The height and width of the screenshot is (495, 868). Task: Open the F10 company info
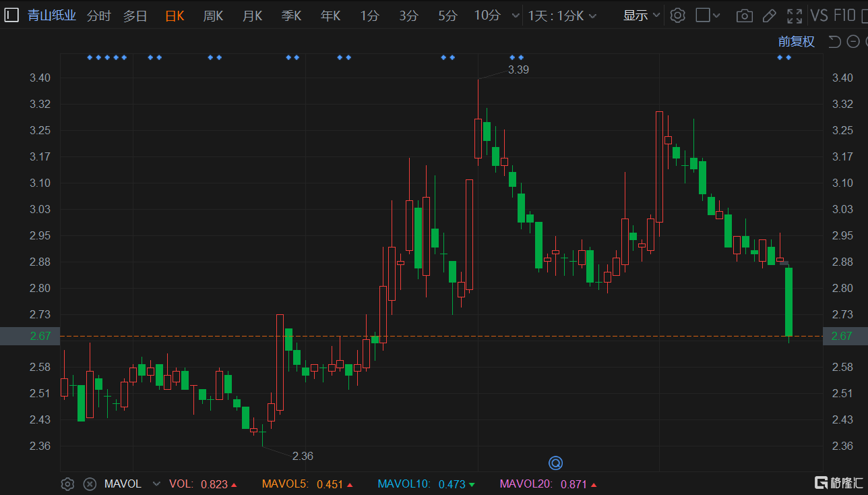(844, 16)
